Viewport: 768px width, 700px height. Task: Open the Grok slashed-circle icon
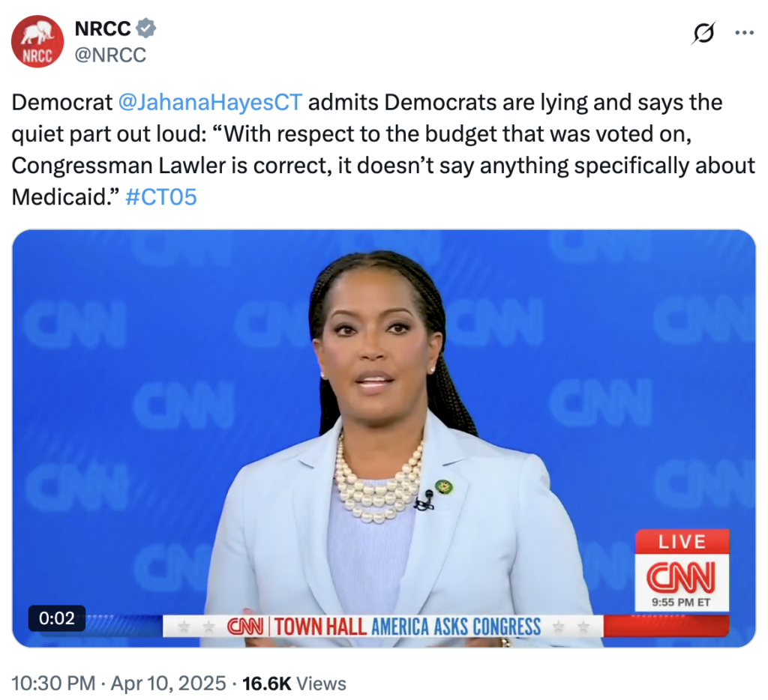pos(703,33)
